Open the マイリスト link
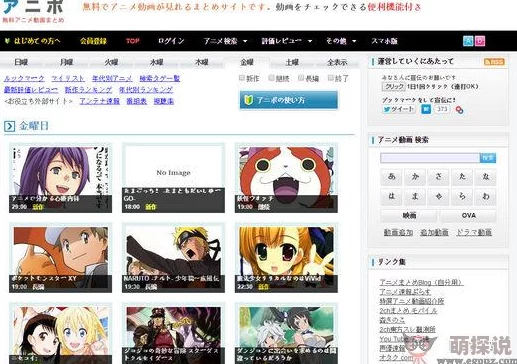 pos(68,78)
